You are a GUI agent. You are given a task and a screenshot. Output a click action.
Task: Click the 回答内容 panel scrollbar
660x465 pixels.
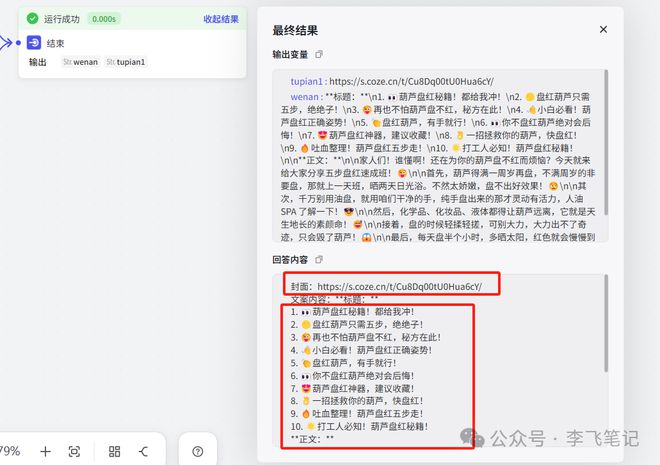point(606,323)
